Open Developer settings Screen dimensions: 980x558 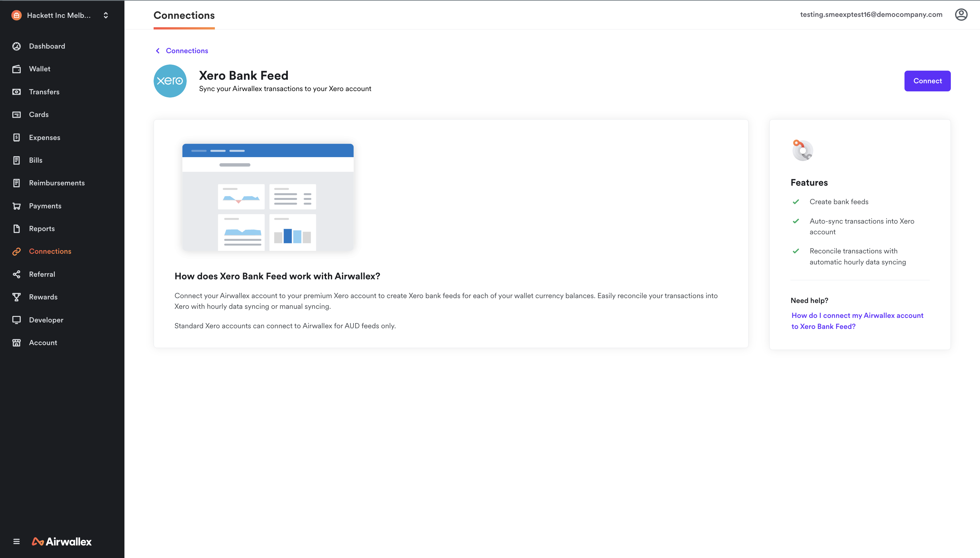coord(46,320)
